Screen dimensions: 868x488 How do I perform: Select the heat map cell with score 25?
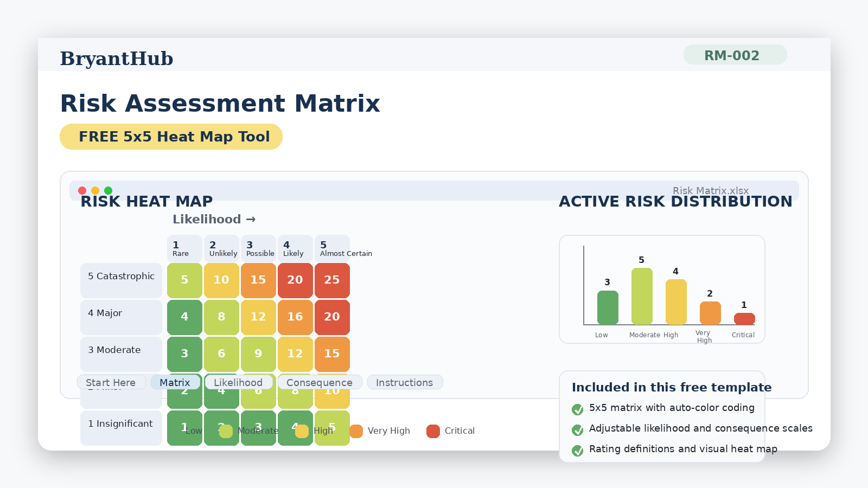point(332,280)
